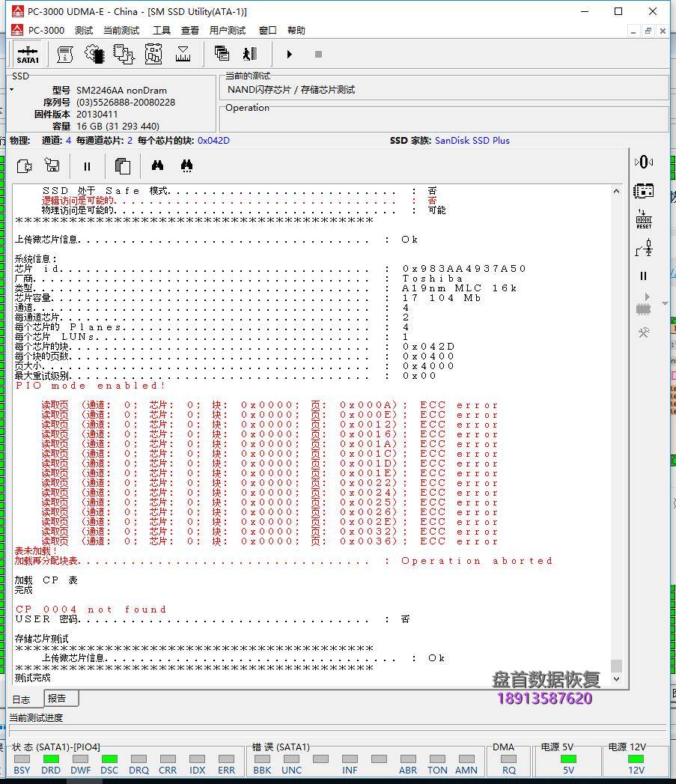This screenshot has width=676, height=784.
Task: Open the 查看 menu
Action: pos(190,31)
